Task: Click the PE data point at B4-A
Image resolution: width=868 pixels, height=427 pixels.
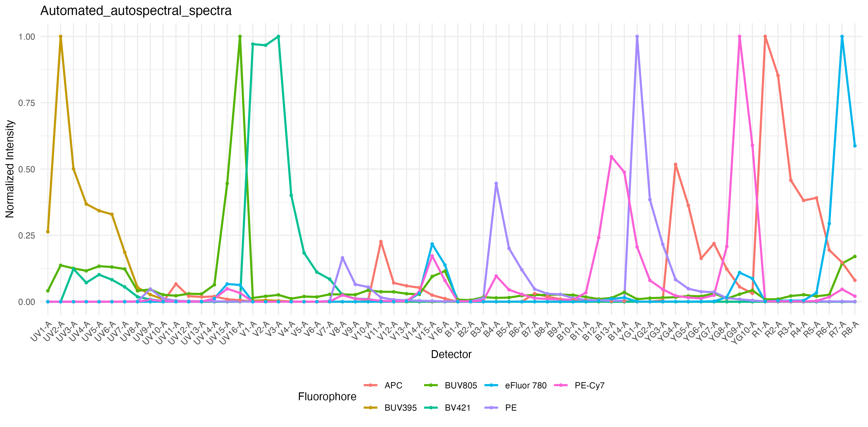Action: 496,184
